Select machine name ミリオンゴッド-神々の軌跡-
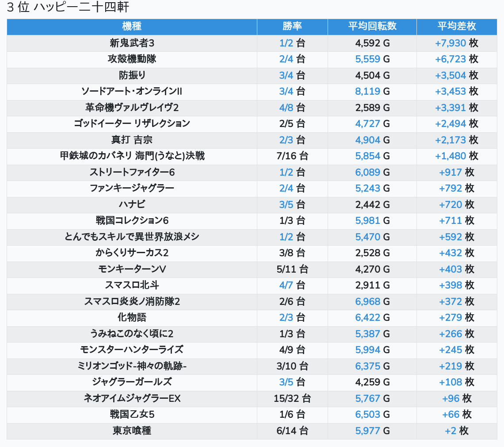Viewport: 504px width, 447px height. 132,366
